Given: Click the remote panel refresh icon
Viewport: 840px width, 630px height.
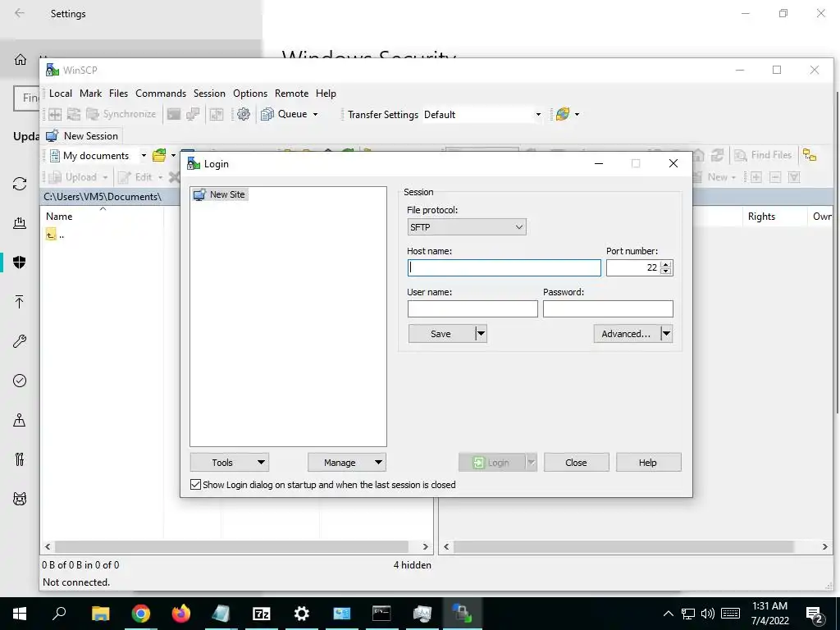Looking at the screenshot, I should tap(717, 155).
